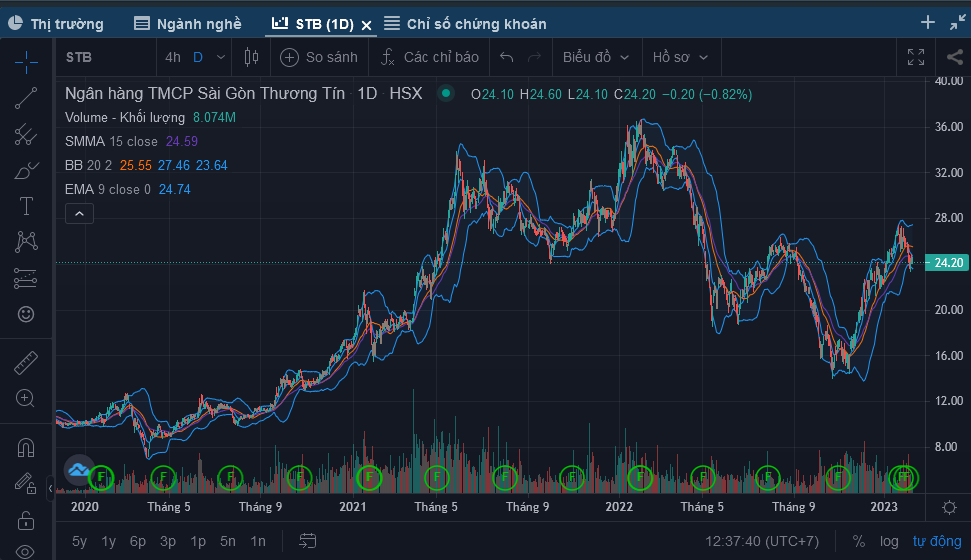Collapse the panel with shrink arrows icon

[957, 23]
